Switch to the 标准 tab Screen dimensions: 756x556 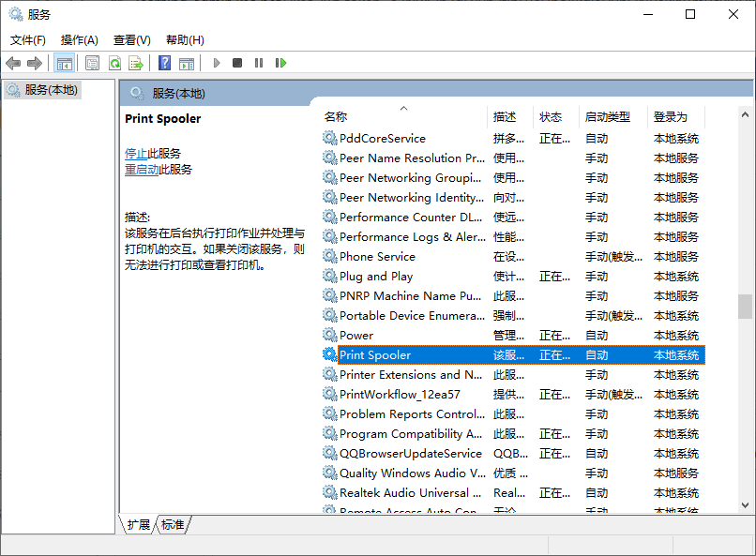(173, 524)
